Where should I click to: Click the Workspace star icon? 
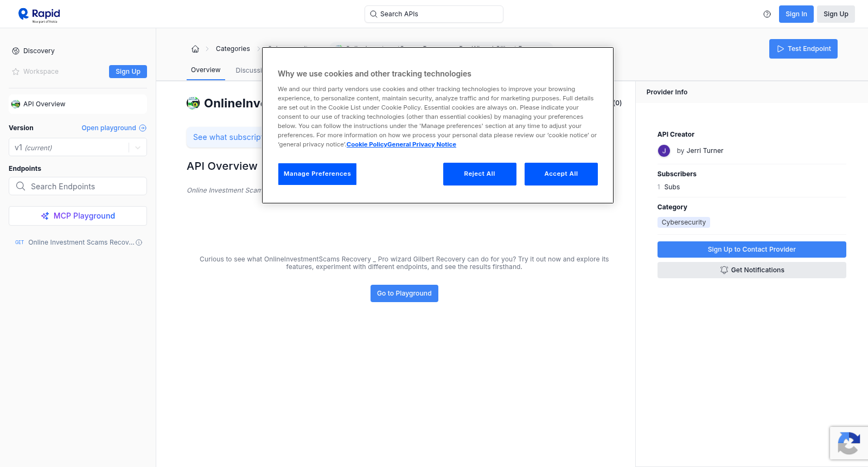tap(16, 72)
